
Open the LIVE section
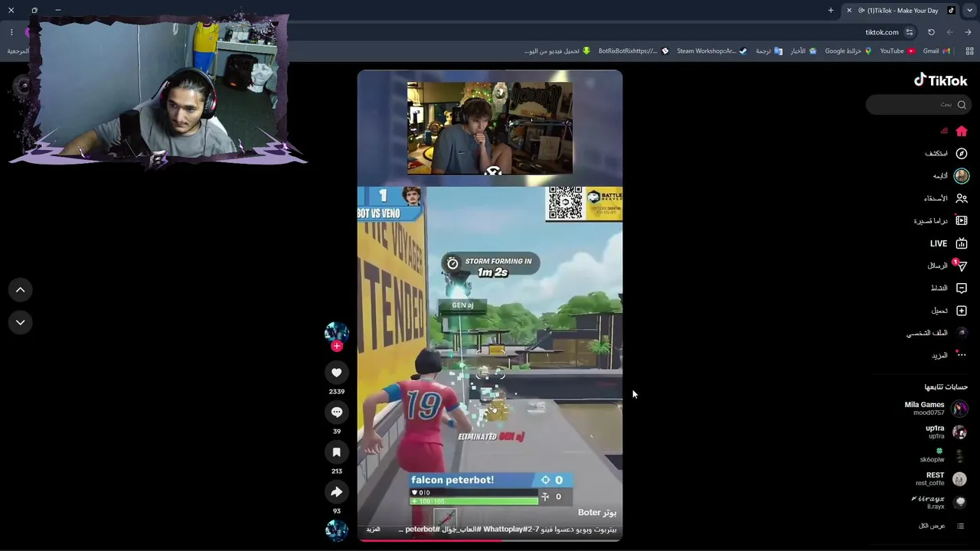tap(949, 243)
